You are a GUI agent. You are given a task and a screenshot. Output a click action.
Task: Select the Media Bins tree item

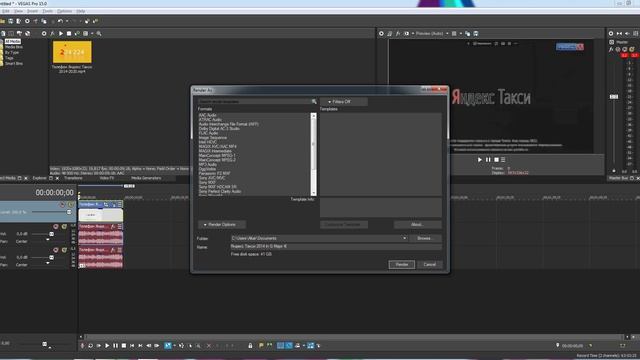(13, 47)
